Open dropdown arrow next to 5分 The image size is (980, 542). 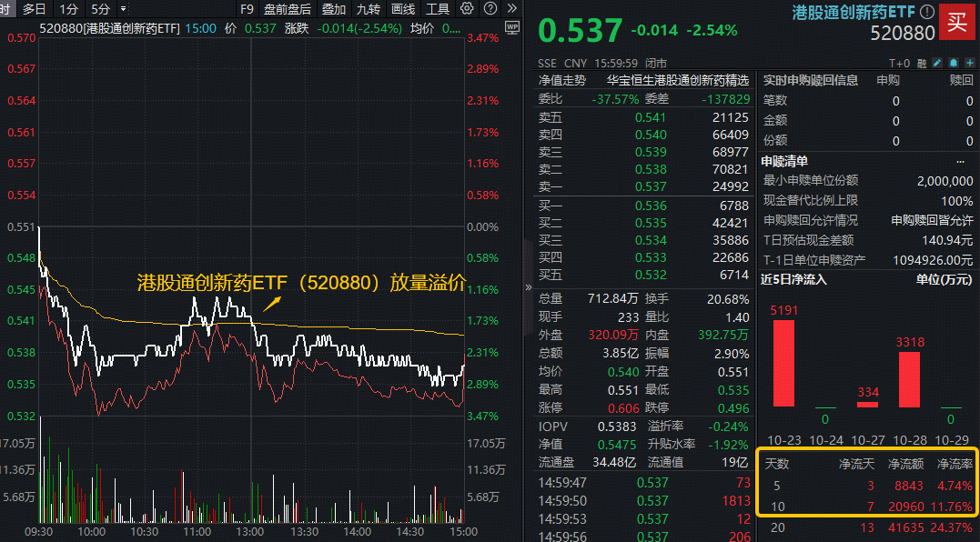pyautogui.click(x=123, y=9)
